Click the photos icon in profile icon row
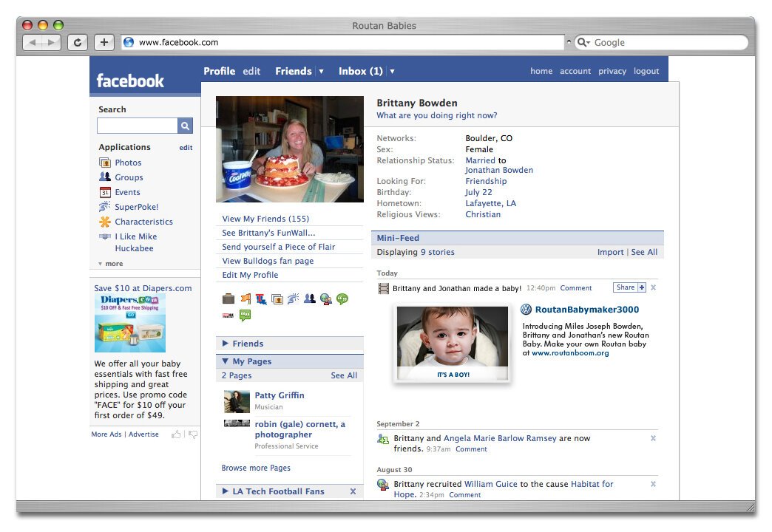The height and width of the screenshot is (532, 772). [278, 299]
